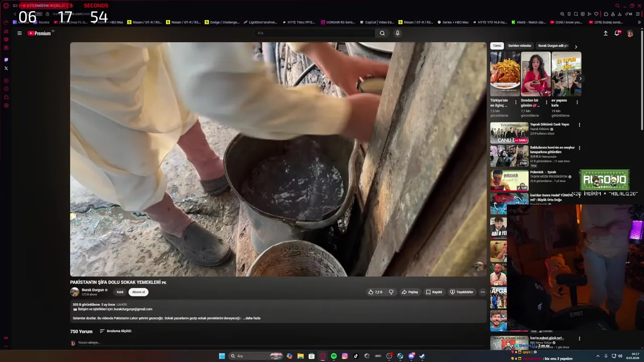Open YouTube notifications bell
The width and height of the screenshot is (644, 362).
[617, 33]
